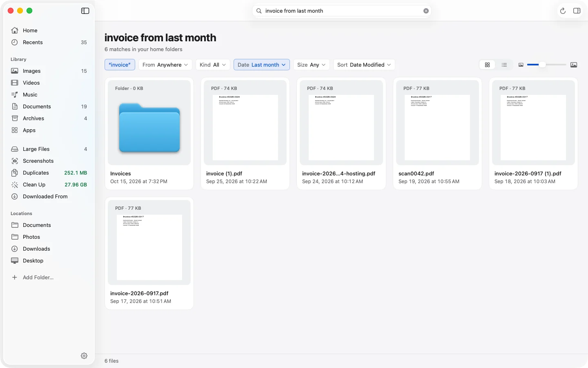Viewport: 588px width, 368px height.
Task: Click the "invoice" search token
Action: coord(120,65)
